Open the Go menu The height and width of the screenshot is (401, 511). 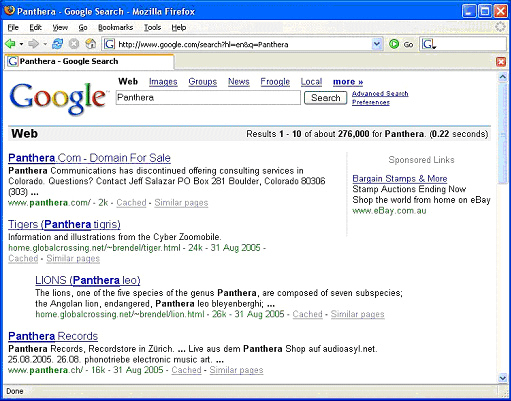(x=83, y=28)
